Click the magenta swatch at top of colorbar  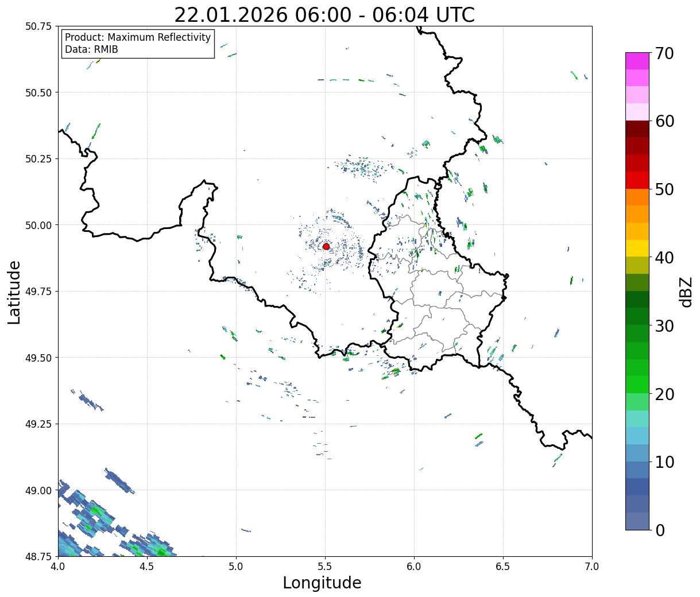(x=637, y=61)
